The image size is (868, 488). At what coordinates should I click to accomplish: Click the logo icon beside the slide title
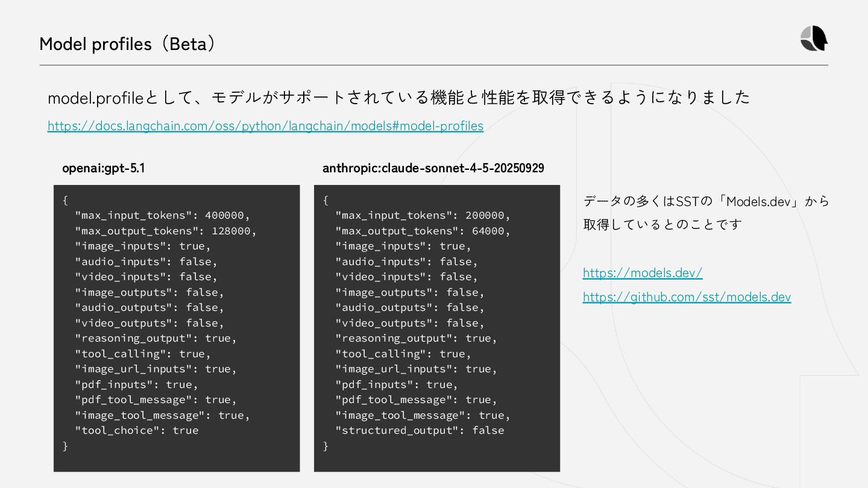814,39
